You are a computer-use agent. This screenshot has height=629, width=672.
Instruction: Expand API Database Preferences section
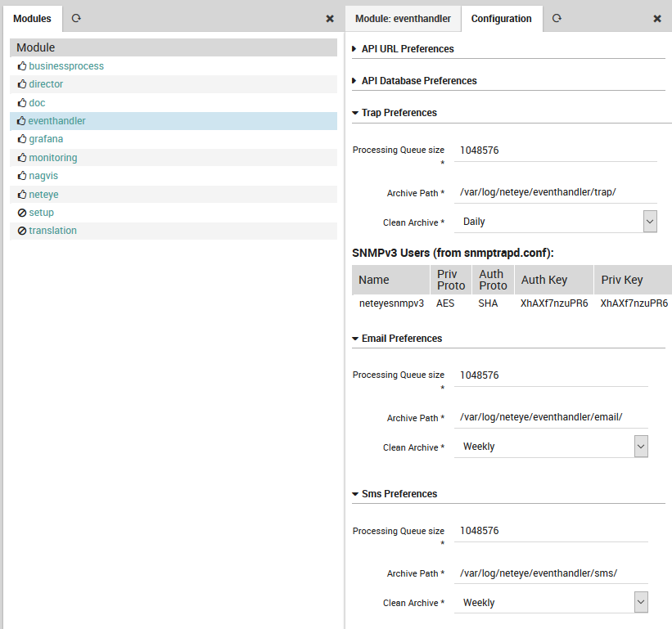pyautogui.click(x=414, y=80)
